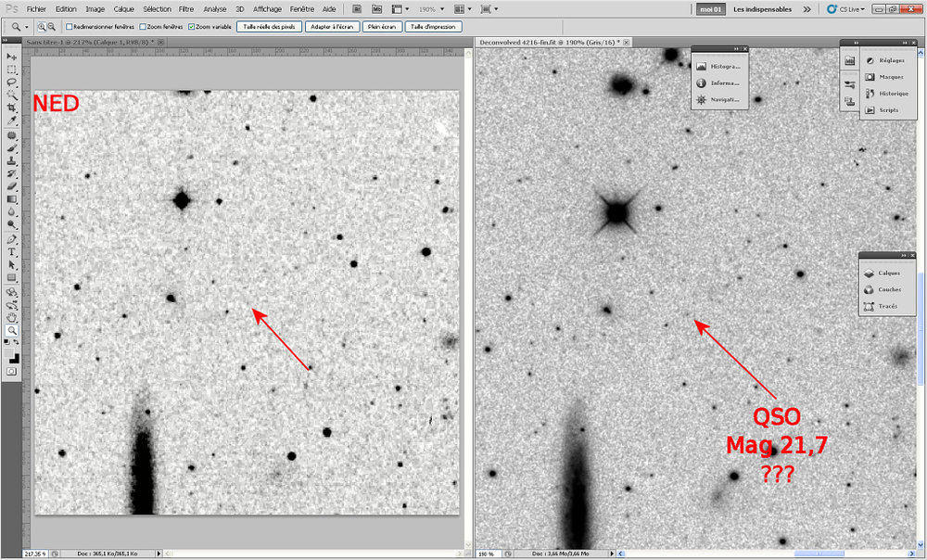This screenshot has width=927, height=560.
Task: Select the Spot Healing Brush tool
Action: [x=12, y=136]
